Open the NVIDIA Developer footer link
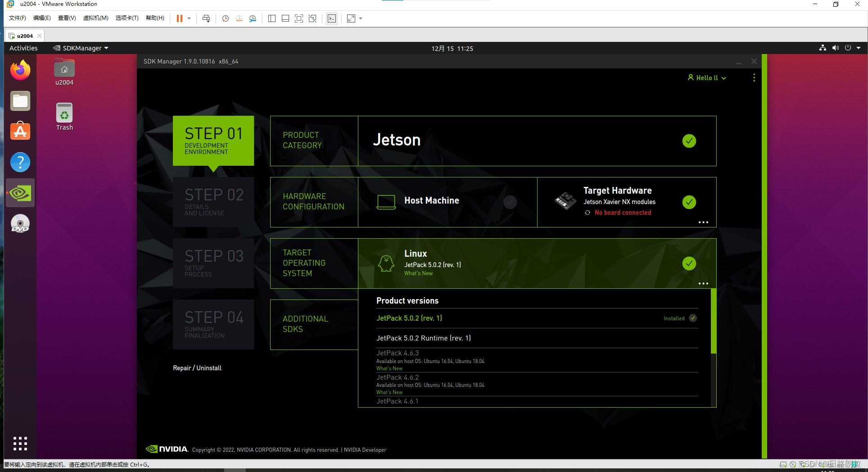The height and width of the screenshot is (472, 868). tap(365, 450)
